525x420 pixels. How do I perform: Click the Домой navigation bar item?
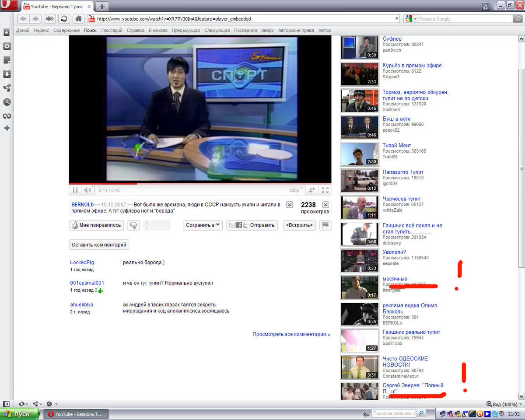[23, 31]
